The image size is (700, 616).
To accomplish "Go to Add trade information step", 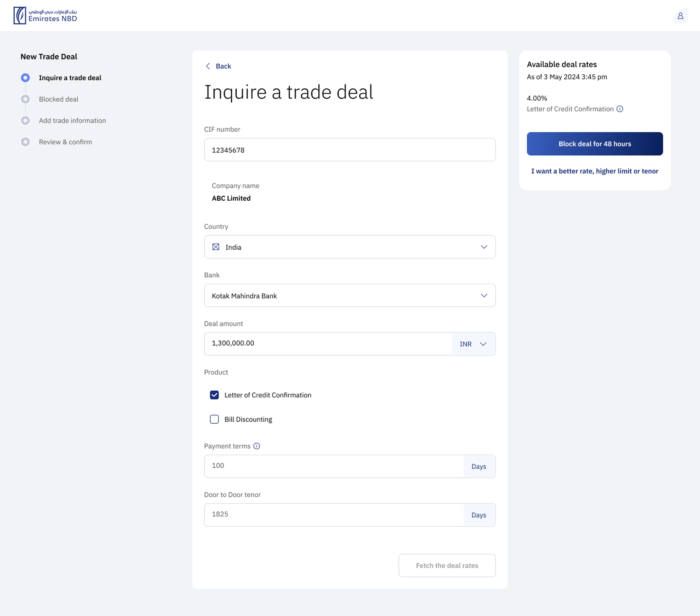I will tap(72, 120).
